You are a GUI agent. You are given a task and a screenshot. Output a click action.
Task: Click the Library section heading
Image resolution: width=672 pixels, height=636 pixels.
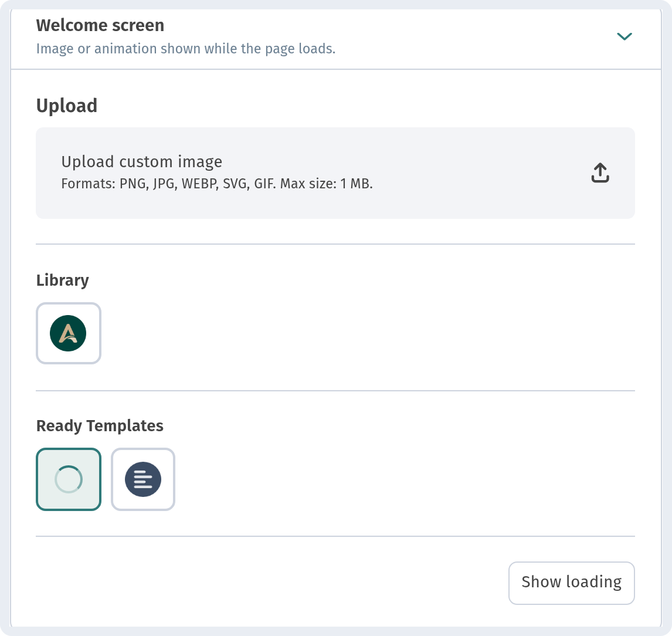pos(63,280)
